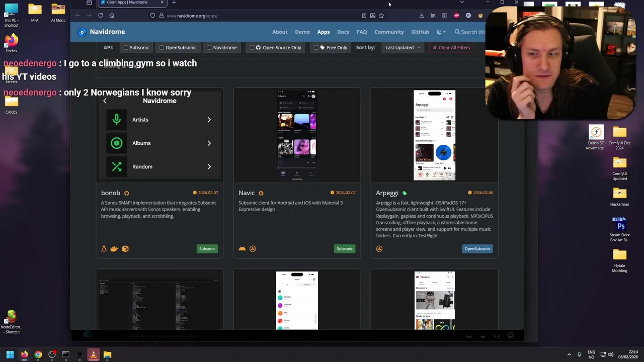Expand the Albums row arrow in bonob screenshot
This screenshot has width=644, height=362.
tap(209, 143)
